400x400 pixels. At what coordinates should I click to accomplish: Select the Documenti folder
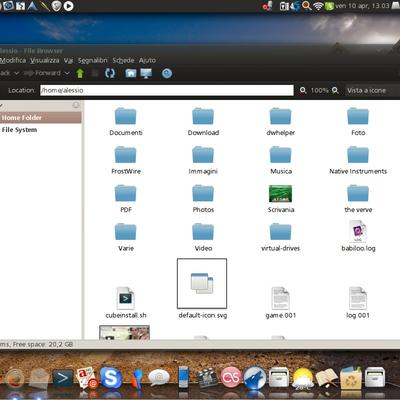pos(126,122)
